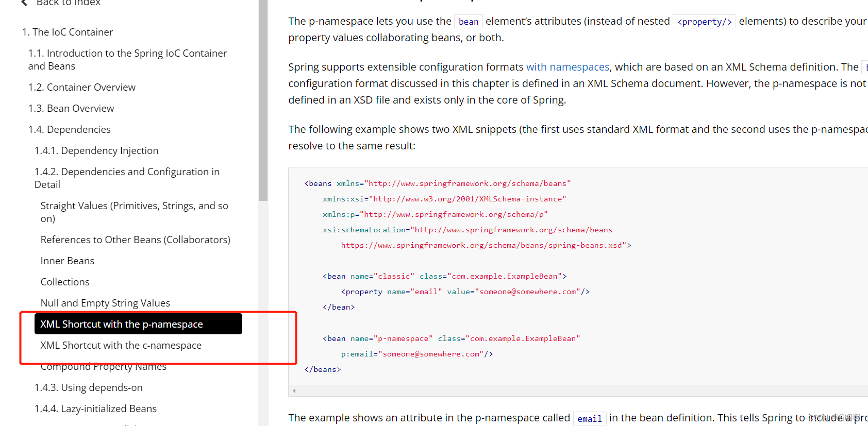
Task: Open Null and Empty String Values
Action: coord(105,303)
